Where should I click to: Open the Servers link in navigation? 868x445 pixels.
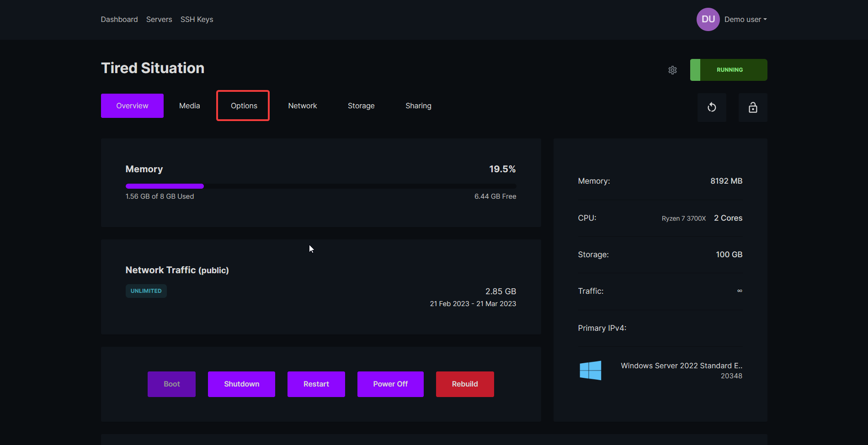pyautogui.click(x=159, y=19)
